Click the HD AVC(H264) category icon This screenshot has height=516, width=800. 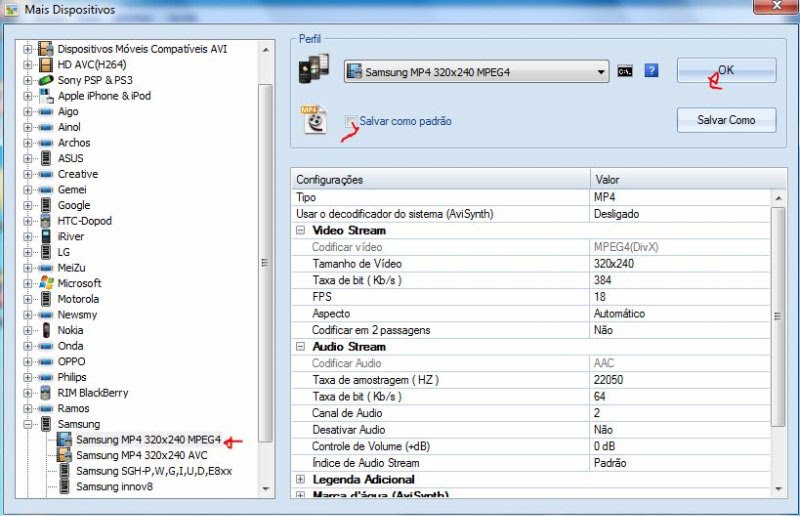click(45, 64)
